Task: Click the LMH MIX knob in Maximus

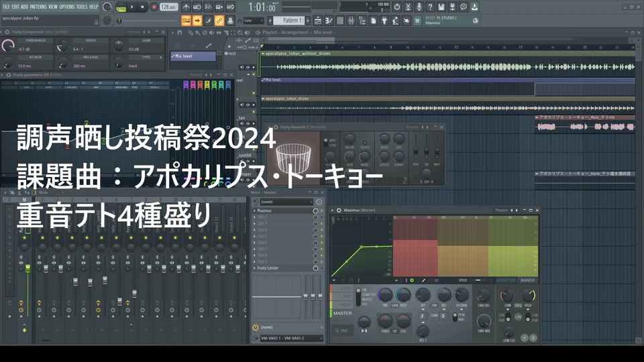Action: [x=484, y=321]
